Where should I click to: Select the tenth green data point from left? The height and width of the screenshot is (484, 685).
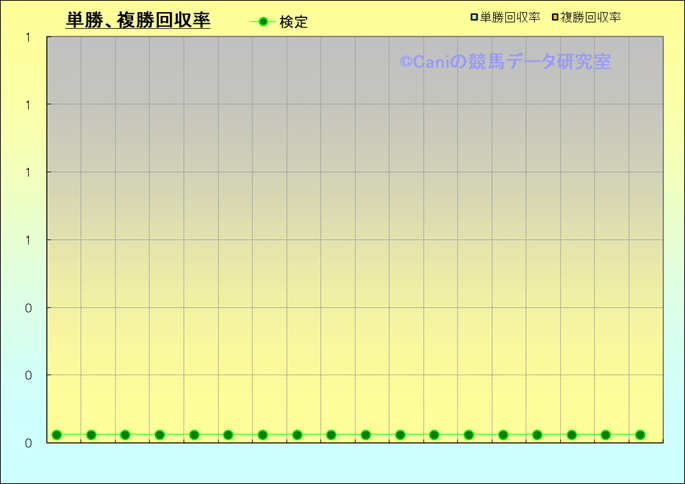tap(366, 435)
